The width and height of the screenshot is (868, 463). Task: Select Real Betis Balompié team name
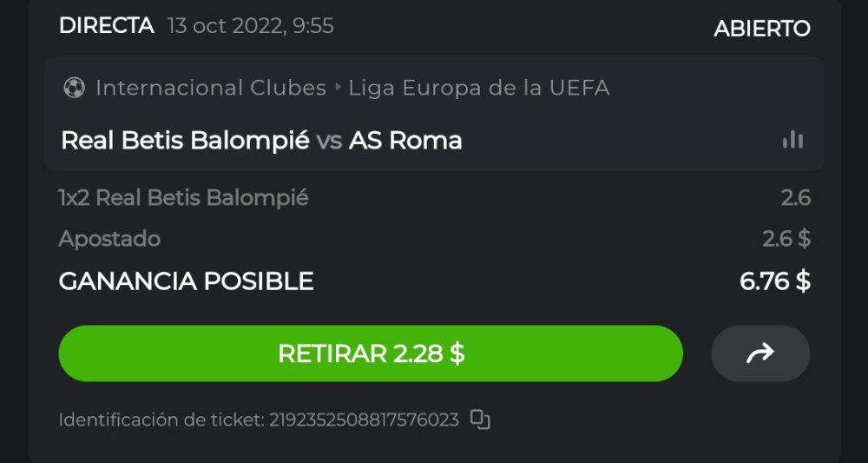click(185, 140)
